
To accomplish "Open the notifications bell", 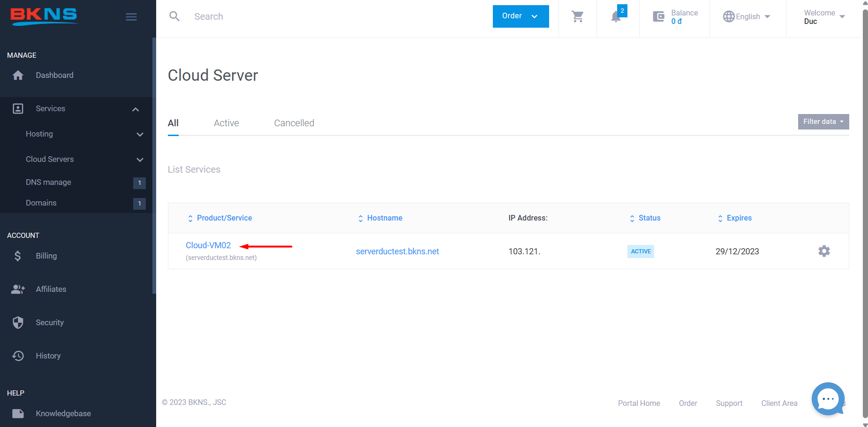I will click(x=616, y=17).
